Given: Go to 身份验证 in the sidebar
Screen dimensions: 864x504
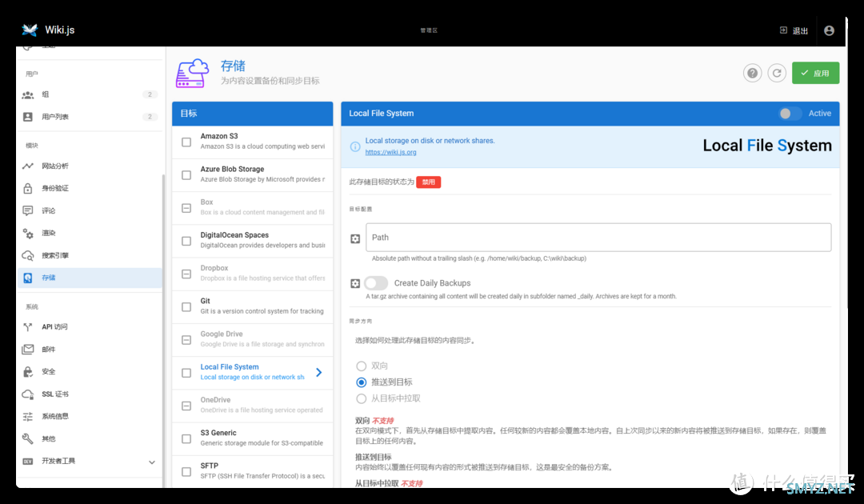Looking at the screenshot, I should [x=90, y=188].
